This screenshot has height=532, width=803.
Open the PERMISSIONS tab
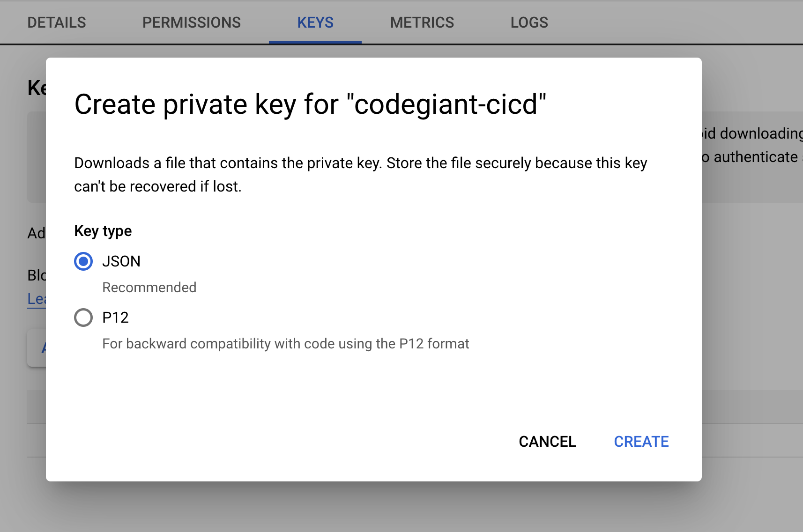192,22
